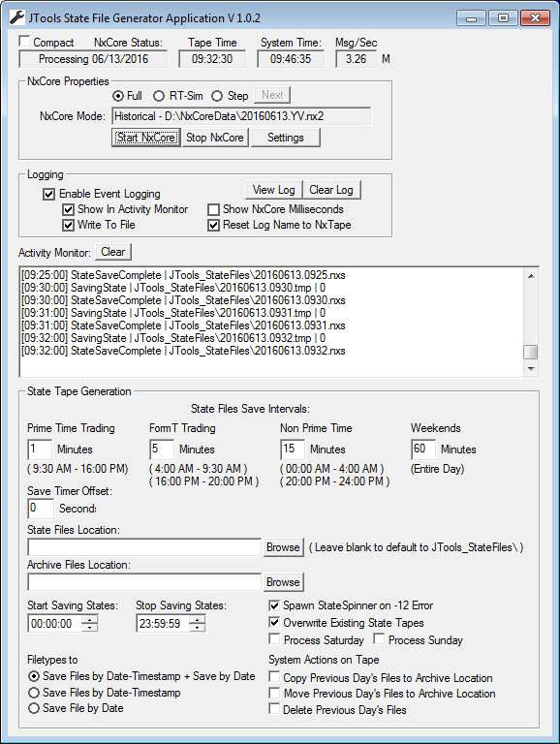The image size is (560, 744).
Task: Select the Full mode radio button
Action: pyautogui.click(x=117, y=96)
